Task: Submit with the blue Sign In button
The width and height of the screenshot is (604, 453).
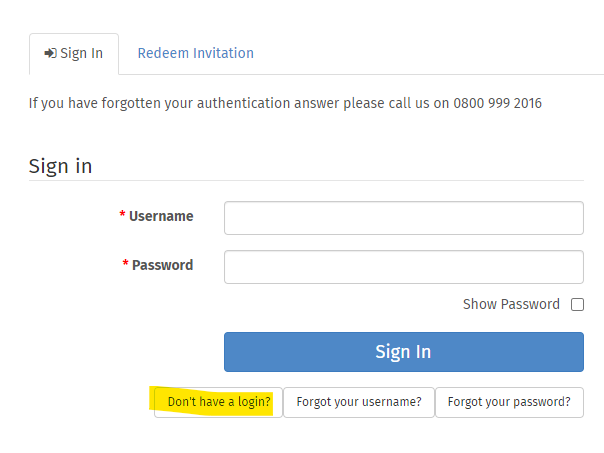Action: [404, 352]
